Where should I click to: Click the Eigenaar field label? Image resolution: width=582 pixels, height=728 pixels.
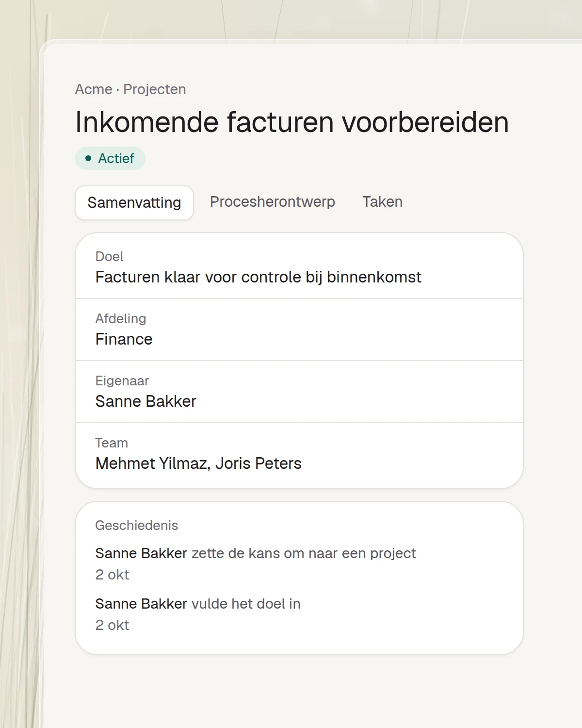(x=122, y=381)
